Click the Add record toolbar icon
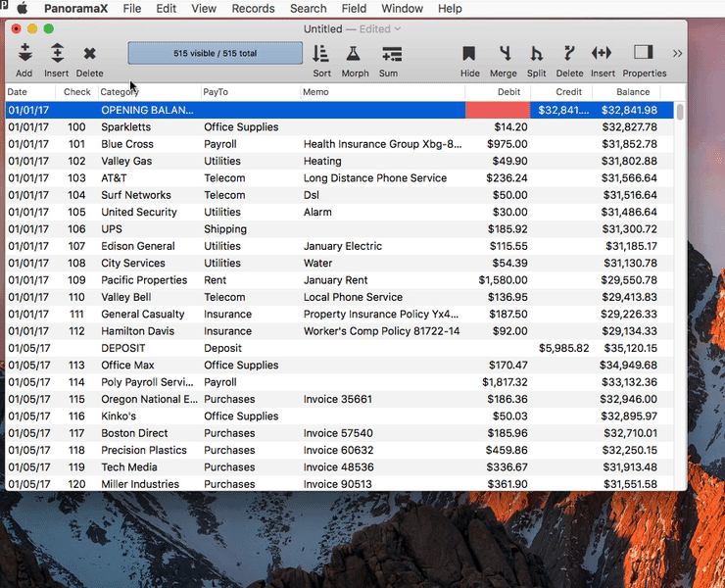 tap(24, 53)
